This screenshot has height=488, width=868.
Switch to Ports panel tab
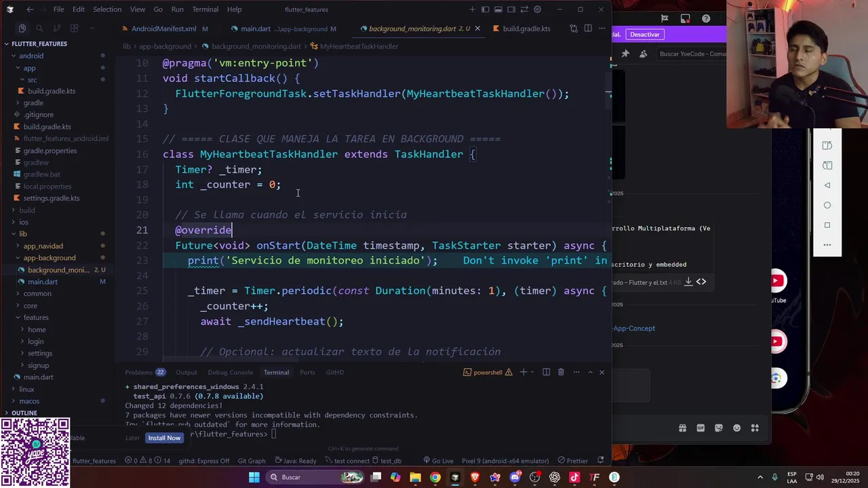pyautogui.click(x=307, y=372)
